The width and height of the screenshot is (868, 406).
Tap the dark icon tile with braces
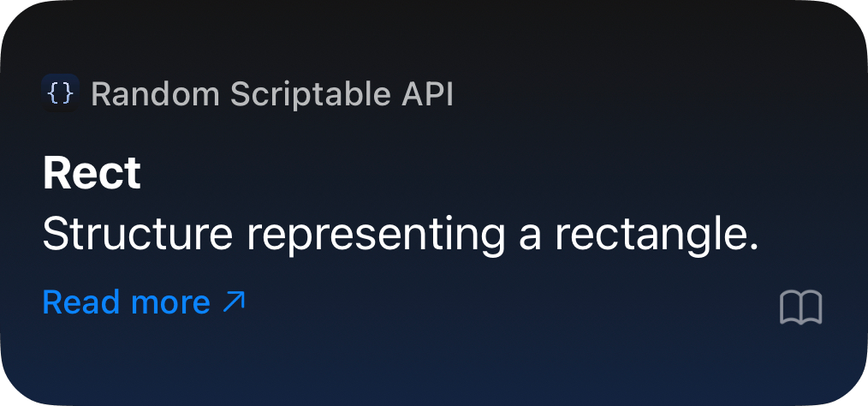tap(60, 93)
